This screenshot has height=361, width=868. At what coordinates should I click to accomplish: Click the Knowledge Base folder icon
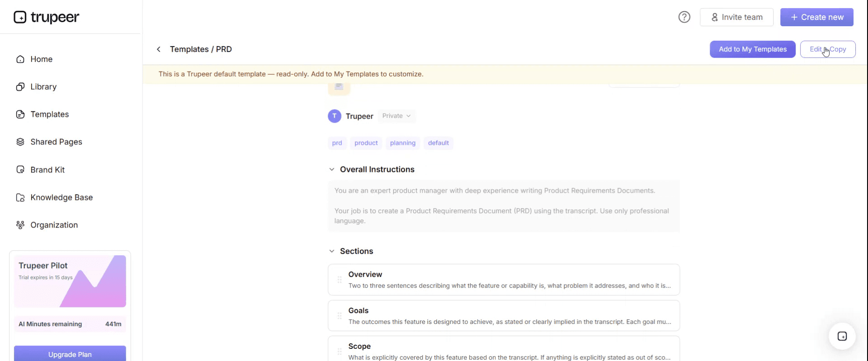20,198
